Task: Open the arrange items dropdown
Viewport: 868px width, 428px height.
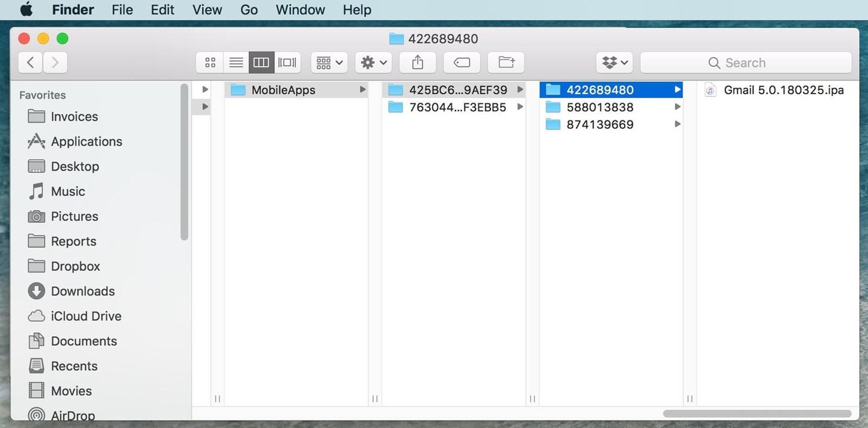Action: tap(329, 63)
